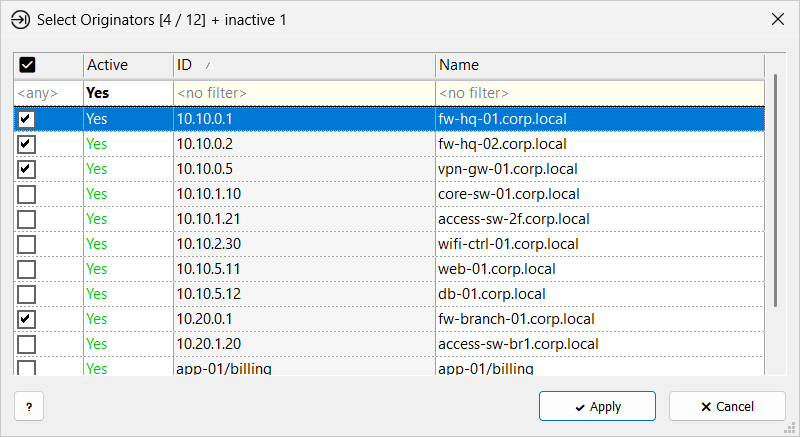Viewport: 800px width, 437px height.
Task: Select the fw-branch-01.corp.local name cell
Action: pyautogui.click(x=600, y=319)
